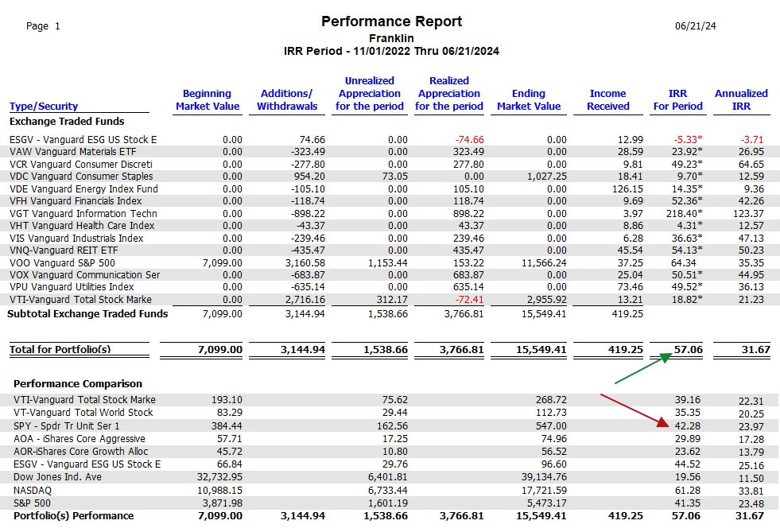Viewport: 780px width, 532px height.
Task: Click the Page 1 label
Action: [43, 26]
